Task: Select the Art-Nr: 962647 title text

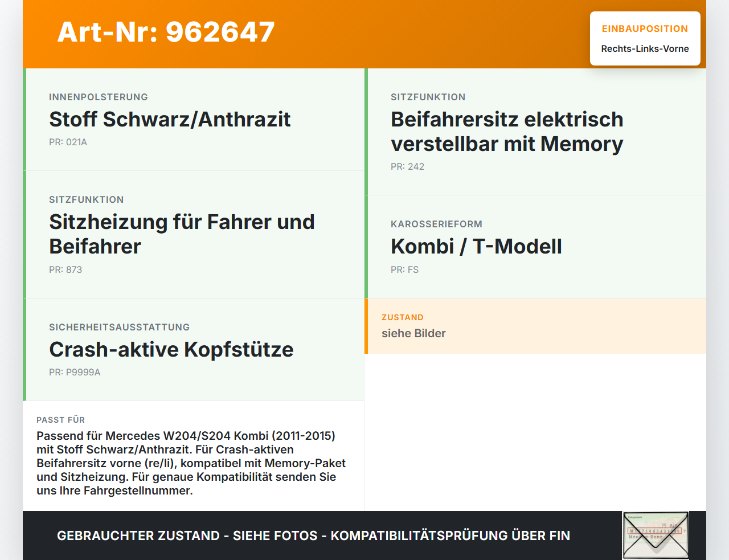Action: (166, 32)
